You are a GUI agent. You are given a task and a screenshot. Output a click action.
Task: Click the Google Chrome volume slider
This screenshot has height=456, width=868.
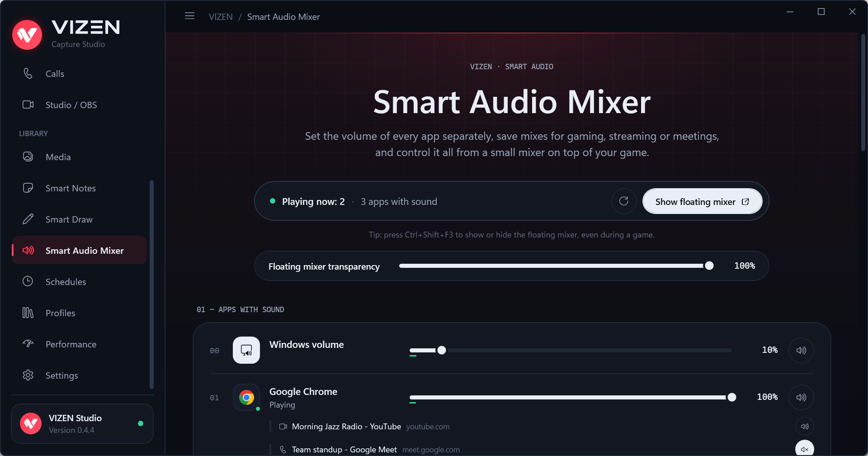tap(572, 397)
